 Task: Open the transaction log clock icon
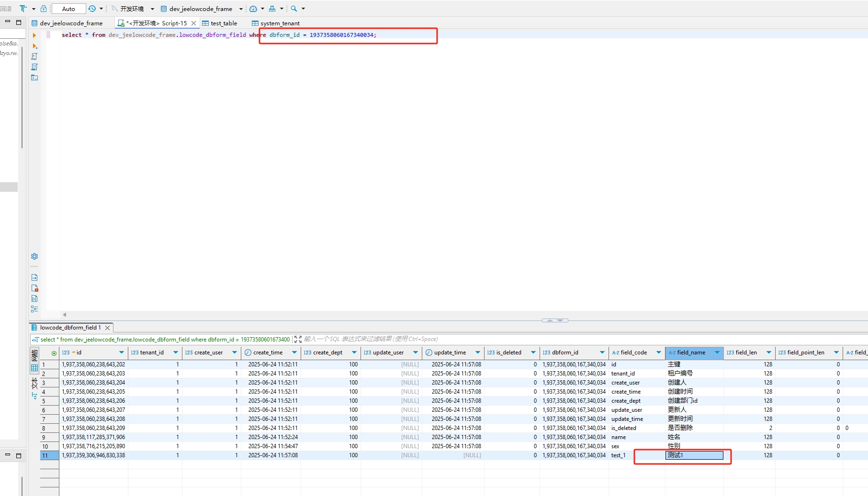pos(92,9)
